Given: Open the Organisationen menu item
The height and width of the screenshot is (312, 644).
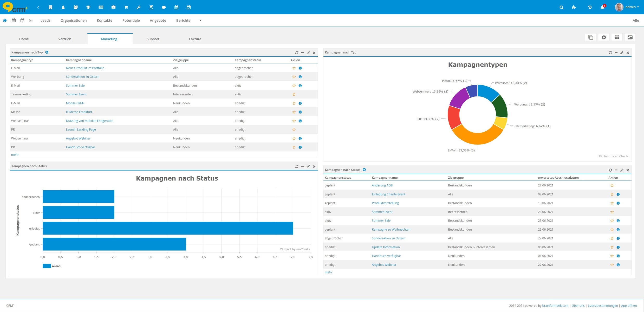Looking at the screenshot, I should point(73,20).
